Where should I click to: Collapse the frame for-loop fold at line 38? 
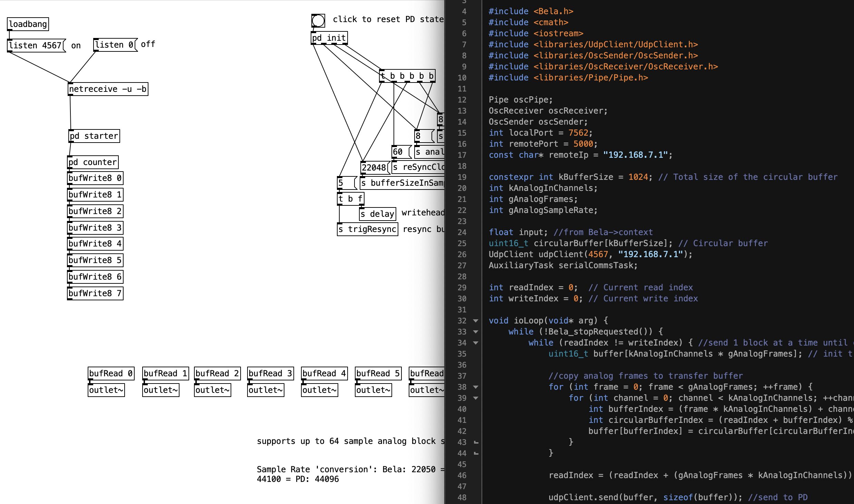click(x=476, y=387)
